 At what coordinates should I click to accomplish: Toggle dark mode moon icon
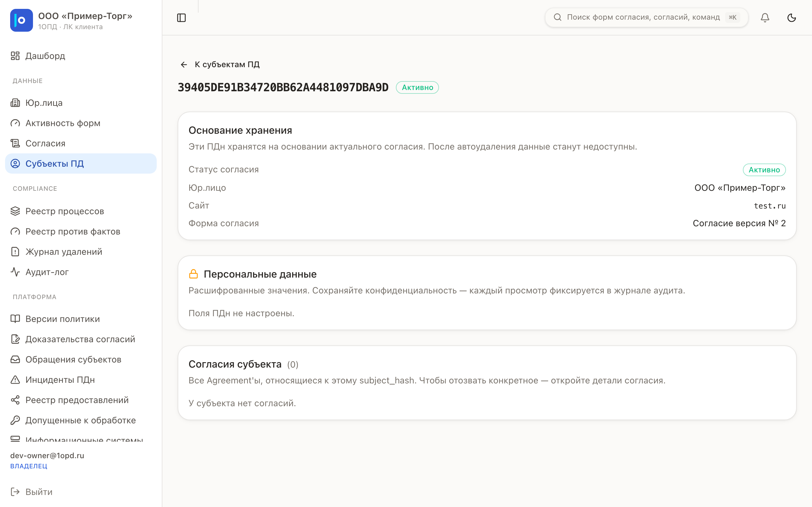coord(791,17)
